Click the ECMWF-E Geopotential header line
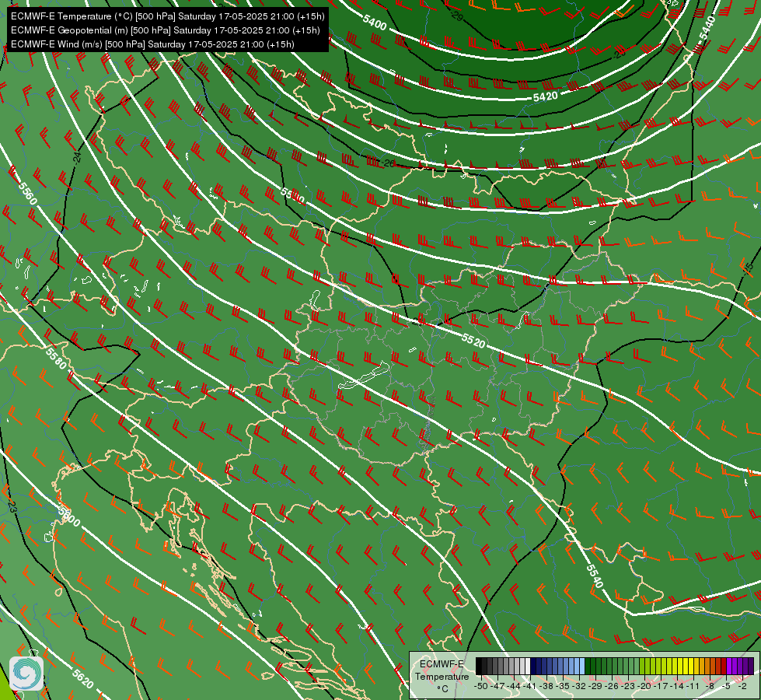Viewport: 761px width, 700px height. coord(165,30)
